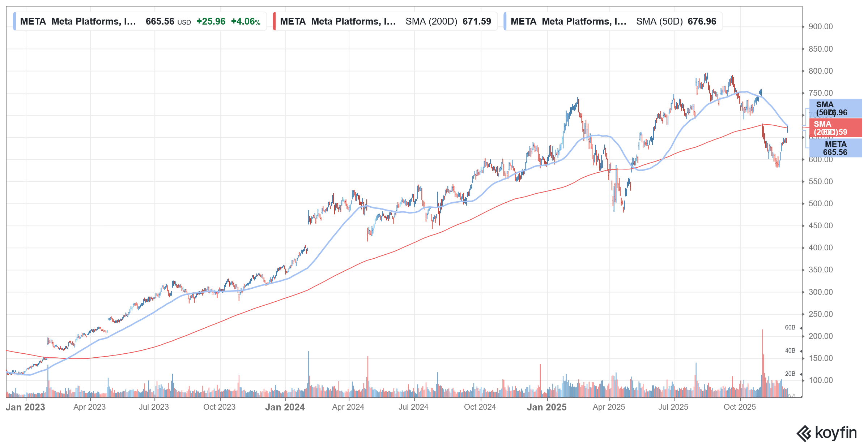Click the Oct 2025 date axis label
The image size is (868, 448).
pyautogui.click(x=740, y=407)
